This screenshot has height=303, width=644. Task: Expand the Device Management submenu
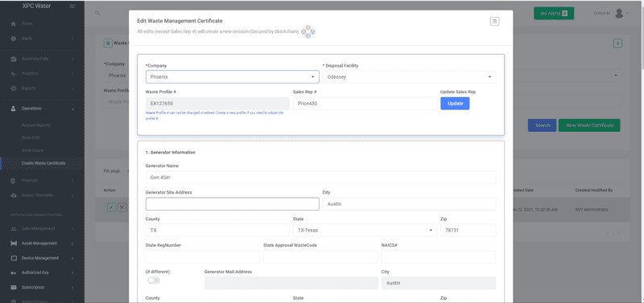point(72,258)
